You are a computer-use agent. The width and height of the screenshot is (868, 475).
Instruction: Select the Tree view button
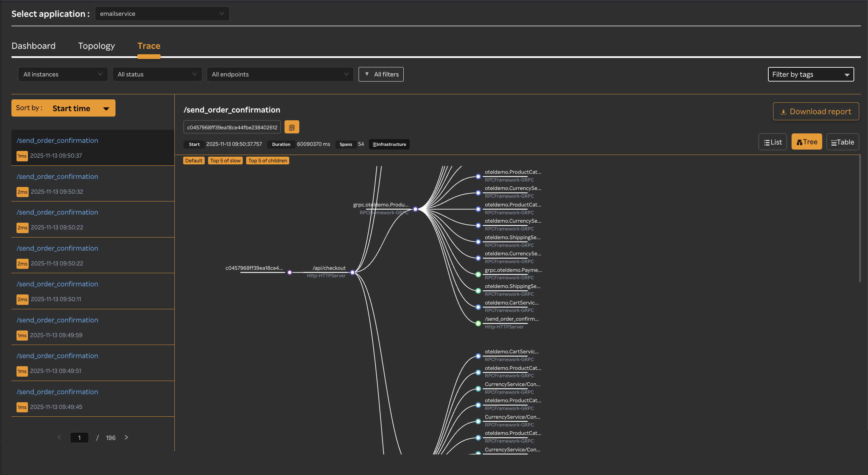pyautogui.click(x=806, y=142)
